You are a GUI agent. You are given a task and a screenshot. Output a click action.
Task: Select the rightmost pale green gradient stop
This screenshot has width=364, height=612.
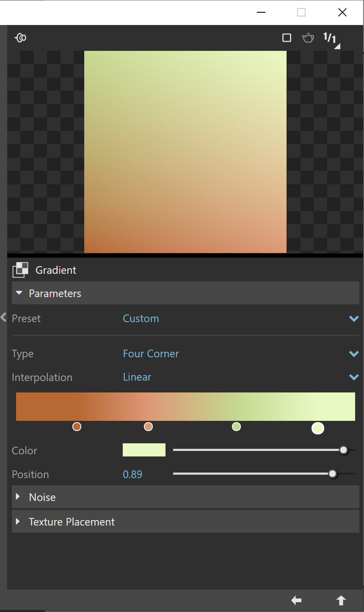click(318, 428)
